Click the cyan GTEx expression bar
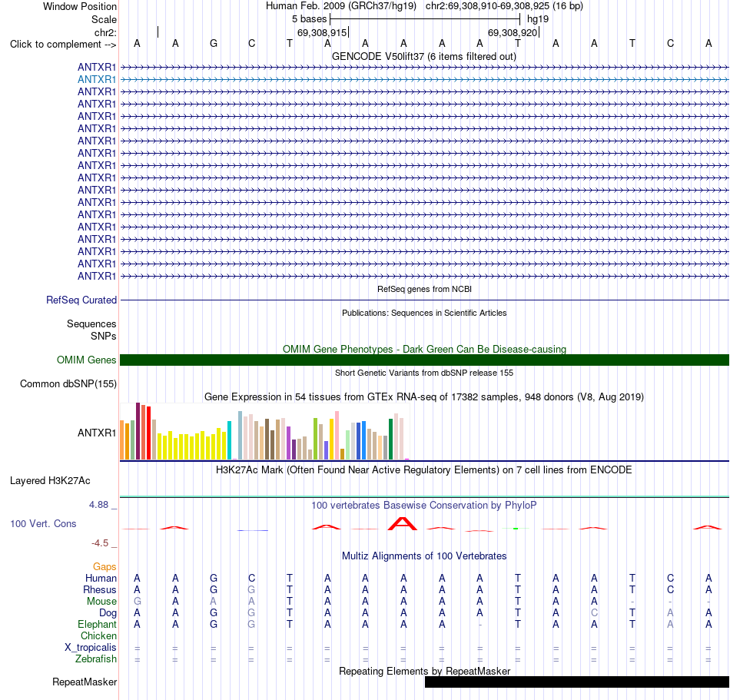Viewport: 730px width, 700px height. 229,440
